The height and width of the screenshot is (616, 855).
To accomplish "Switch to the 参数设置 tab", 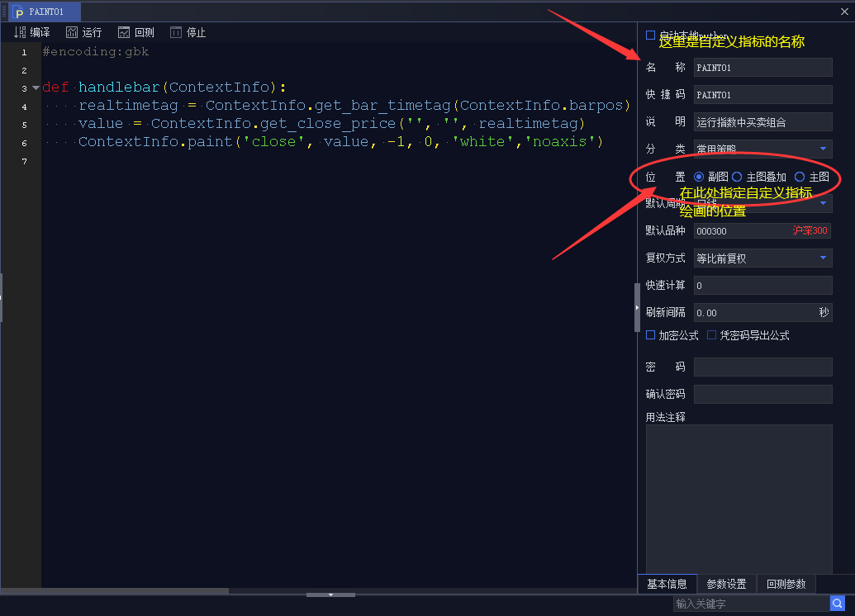I will pyautogui.click(x=725, y=584).
